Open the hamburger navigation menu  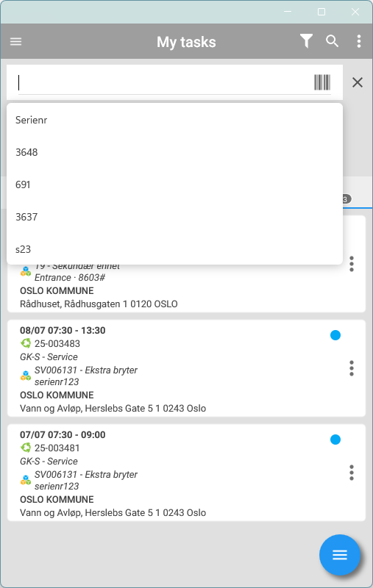(15, 42)
